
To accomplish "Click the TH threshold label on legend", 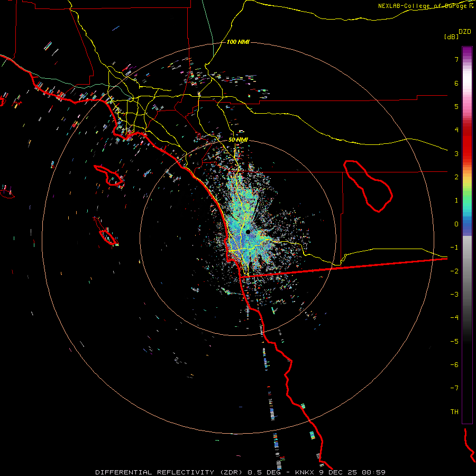I will click(454, 412).
